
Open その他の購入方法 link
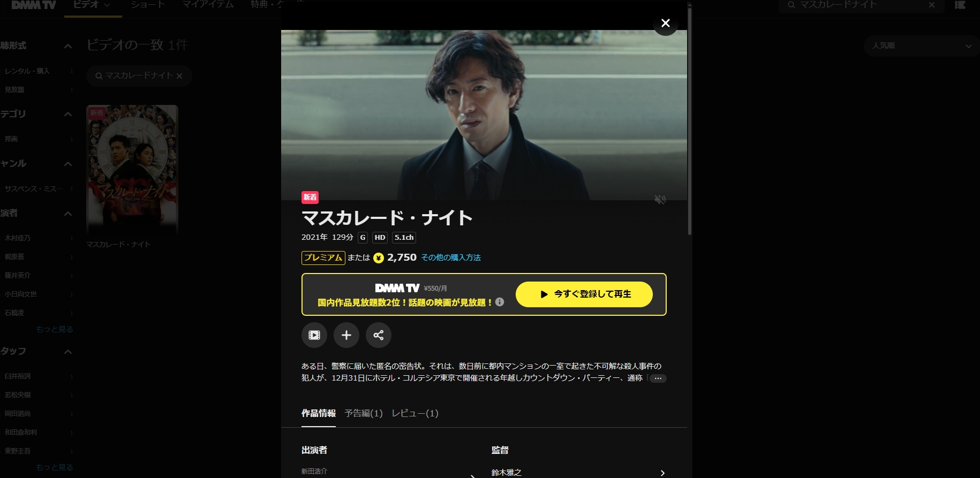451,257
